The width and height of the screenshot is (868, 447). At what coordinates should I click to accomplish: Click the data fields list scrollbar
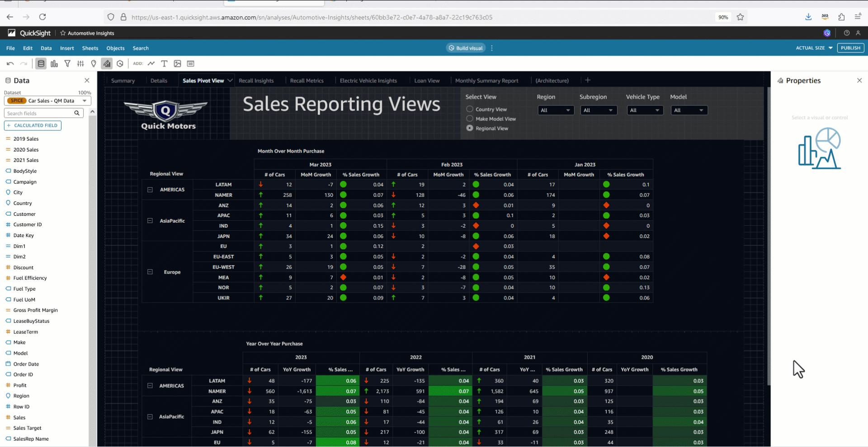click(92, 271)
